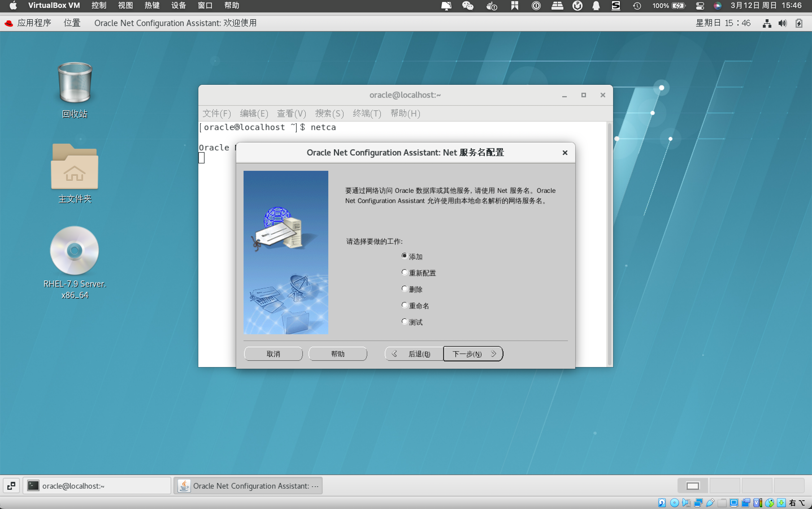Click the 后退(B) button
The width and height of the screenshot is (812, 509).
coord(414,354)
